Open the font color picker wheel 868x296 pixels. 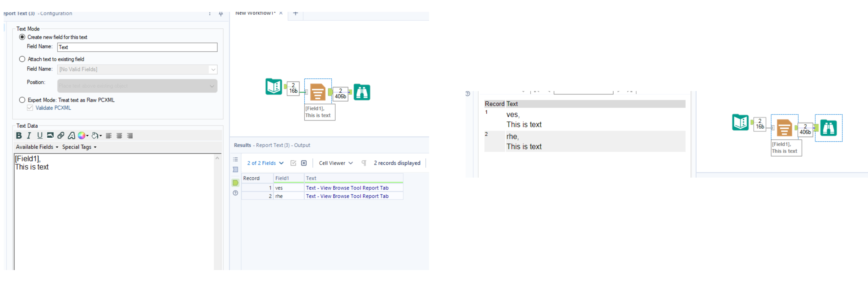[x=82, y=136]
